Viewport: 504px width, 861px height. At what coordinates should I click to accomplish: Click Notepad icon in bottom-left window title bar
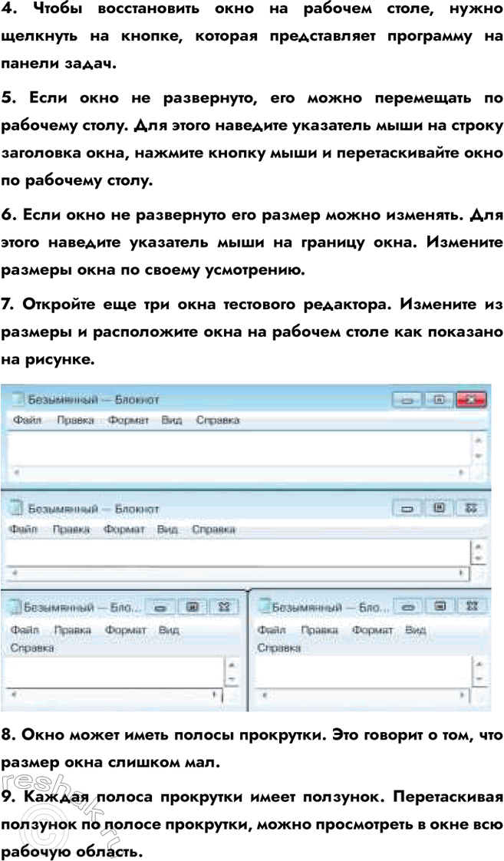coord(15,607)
